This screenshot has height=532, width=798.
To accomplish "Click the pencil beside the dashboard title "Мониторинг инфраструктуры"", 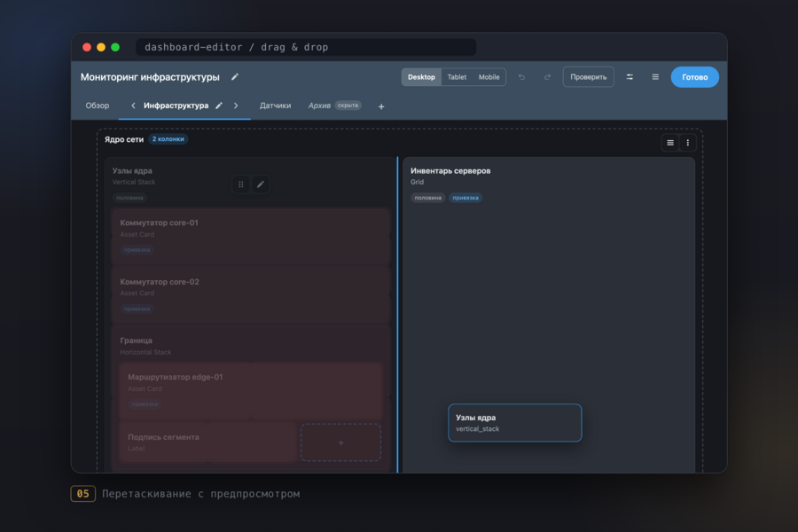I will point(235,77).
